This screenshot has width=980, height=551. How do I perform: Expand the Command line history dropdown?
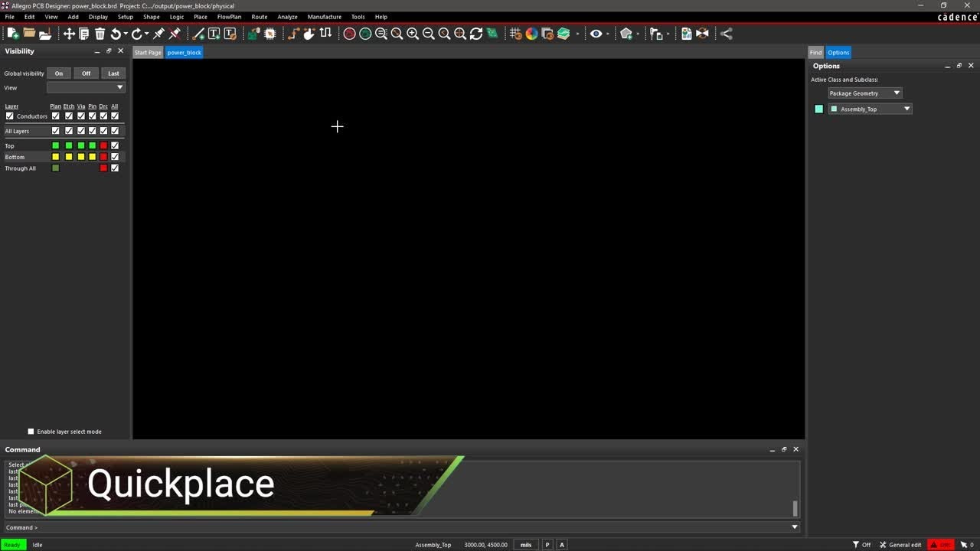794,527
